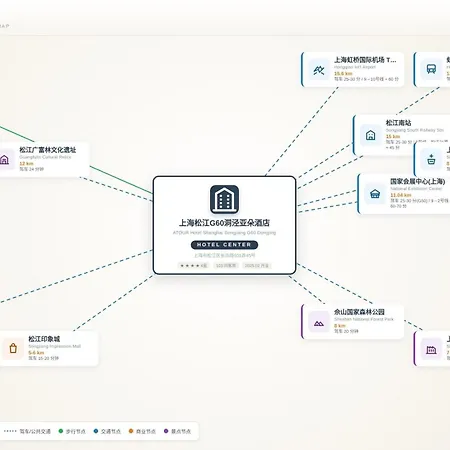450x450 pixels.
Task: Open the 松江广富林文化遗址 card title
Action: point(48,150)
